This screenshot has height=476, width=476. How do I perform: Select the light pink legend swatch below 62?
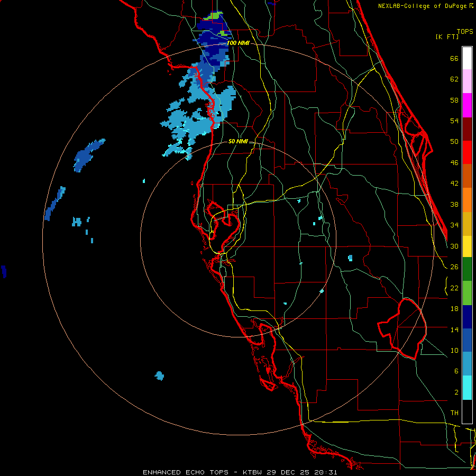pos(467,81)
